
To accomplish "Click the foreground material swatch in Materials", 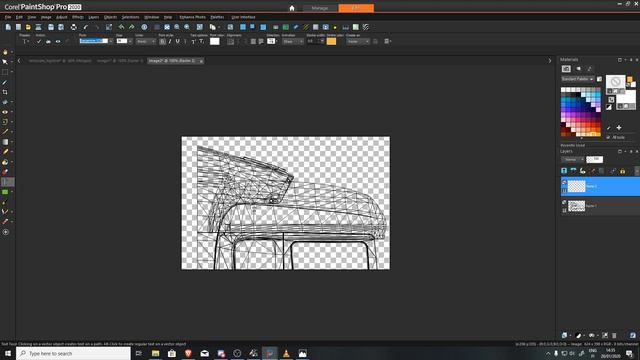I will (615, 81).
